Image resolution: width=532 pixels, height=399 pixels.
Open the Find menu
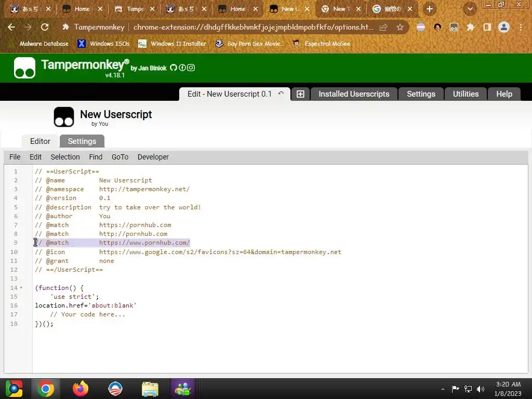(x=96, y=157)
